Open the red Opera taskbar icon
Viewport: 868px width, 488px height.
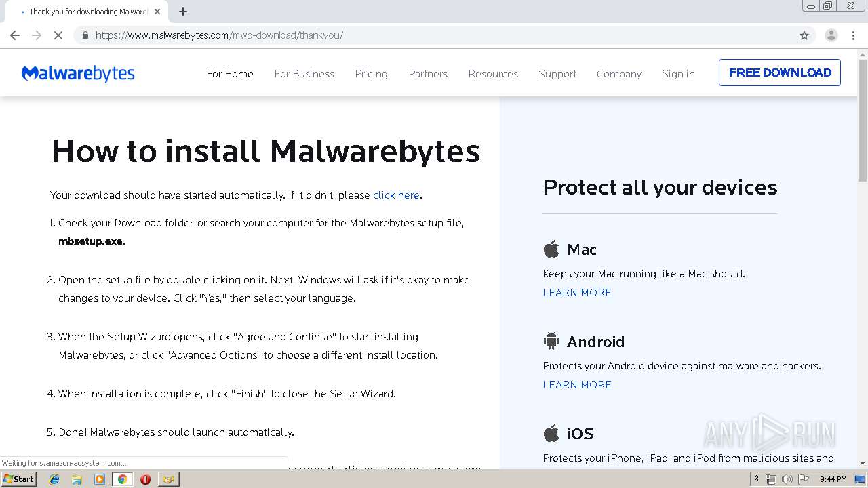145,479
